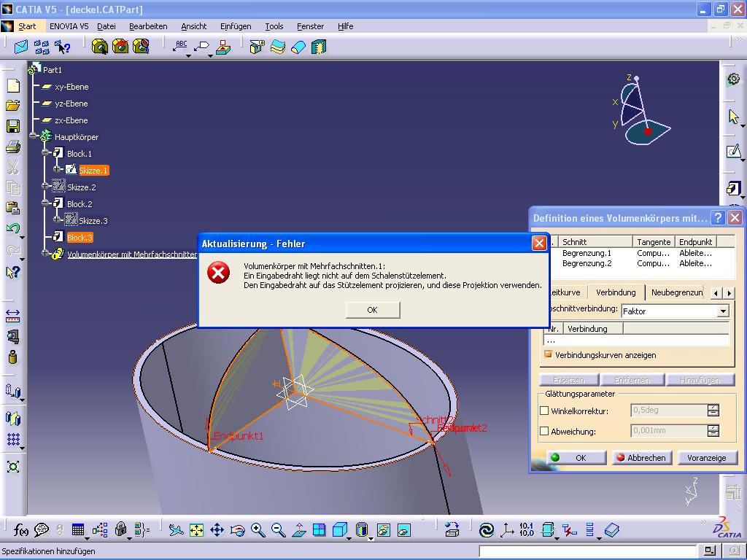Click OK in the Aktualisierung - Fehler dialog
This screenshot has width=747, height=560.
coord(373,310)
